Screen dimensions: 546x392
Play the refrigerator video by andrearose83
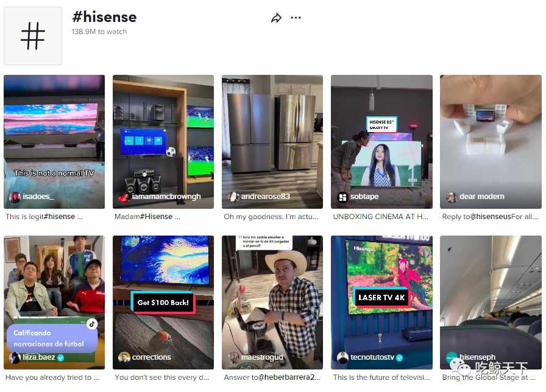point(272,142)
